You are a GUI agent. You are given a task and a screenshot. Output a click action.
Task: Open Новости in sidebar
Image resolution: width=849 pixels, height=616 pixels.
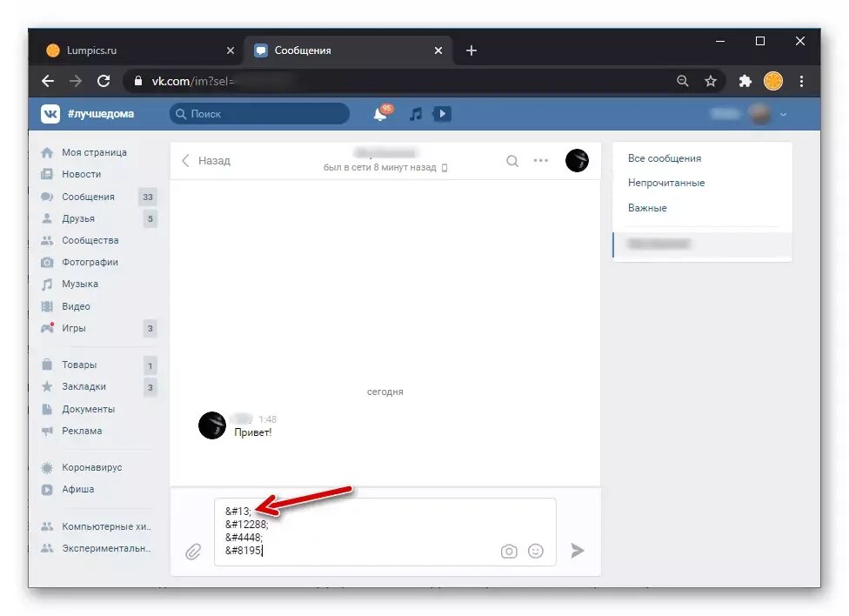[x=81, y=174]
